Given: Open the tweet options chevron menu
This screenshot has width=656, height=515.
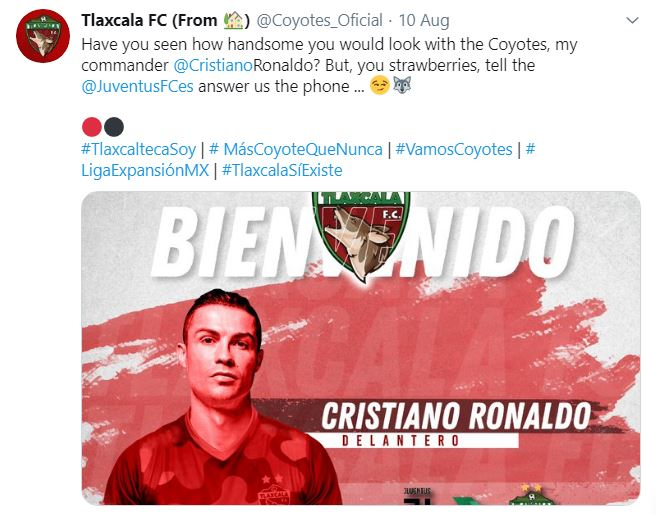Looking at the screenshot, I should point(632,20).
